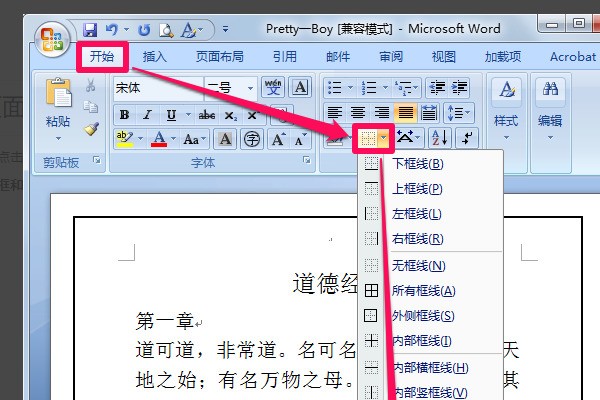The width and height of the screenshot is (600, 400).
Task: Open the 剪贴板 clipboard pane launcher
Action: click(x=97, y=160)
